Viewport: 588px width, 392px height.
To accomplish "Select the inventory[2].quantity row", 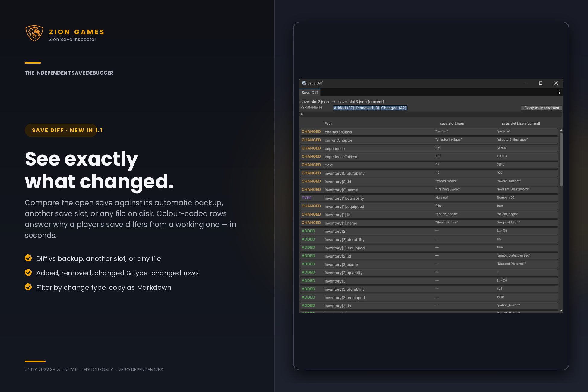I will [429, 273].
